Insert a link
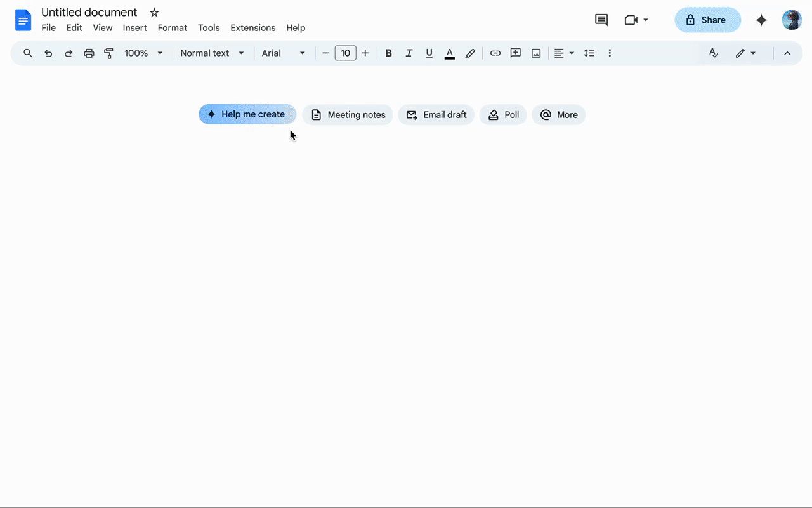The image size is (812, 508). pyautogui.click(x=495, y=53)
